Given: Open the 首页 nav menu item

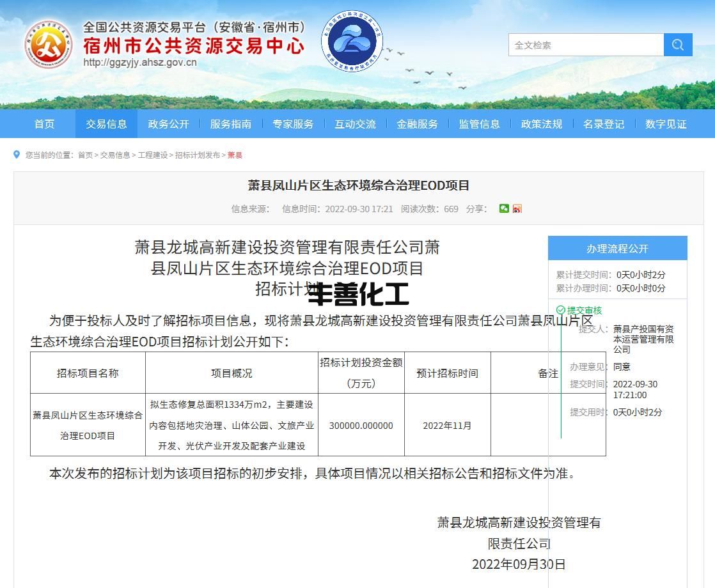Looking at the screenshot, I should [44, 124].
